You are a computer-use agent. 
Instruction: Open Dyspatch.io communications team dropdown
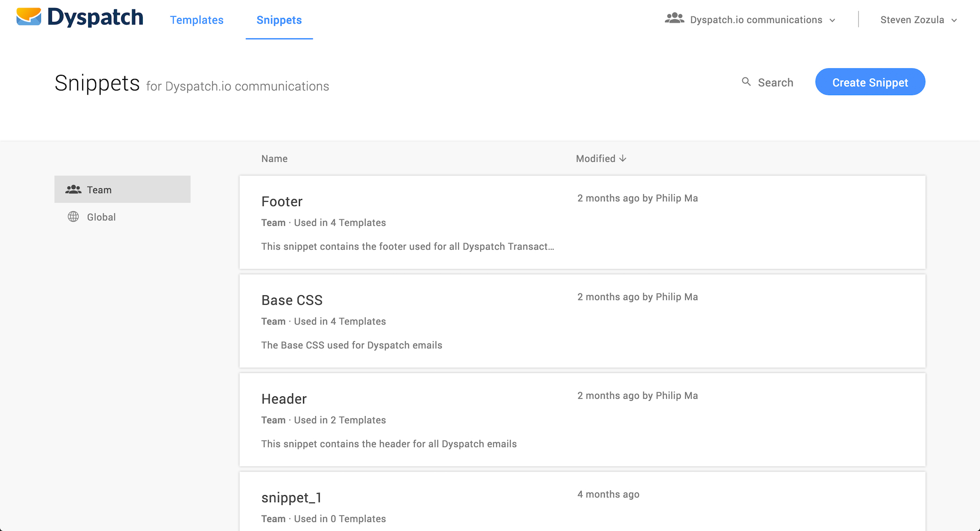click(750, 20)
